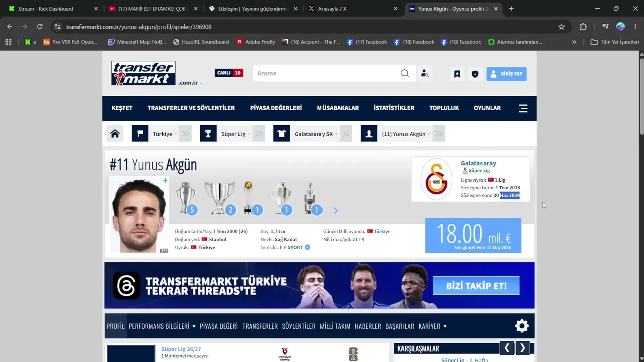The width and height of the screenshot is (644, 362).
Task: Click the search magnifier icon
Action: 405,73
